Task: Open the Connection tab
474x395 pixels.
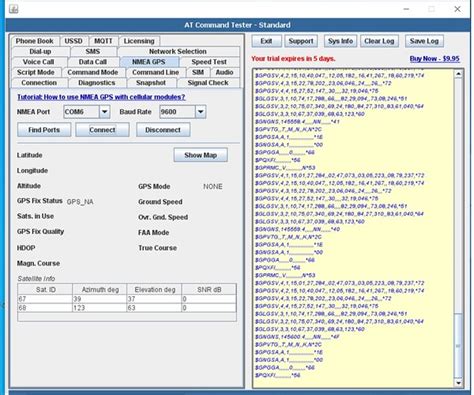Action: (39, 83)
